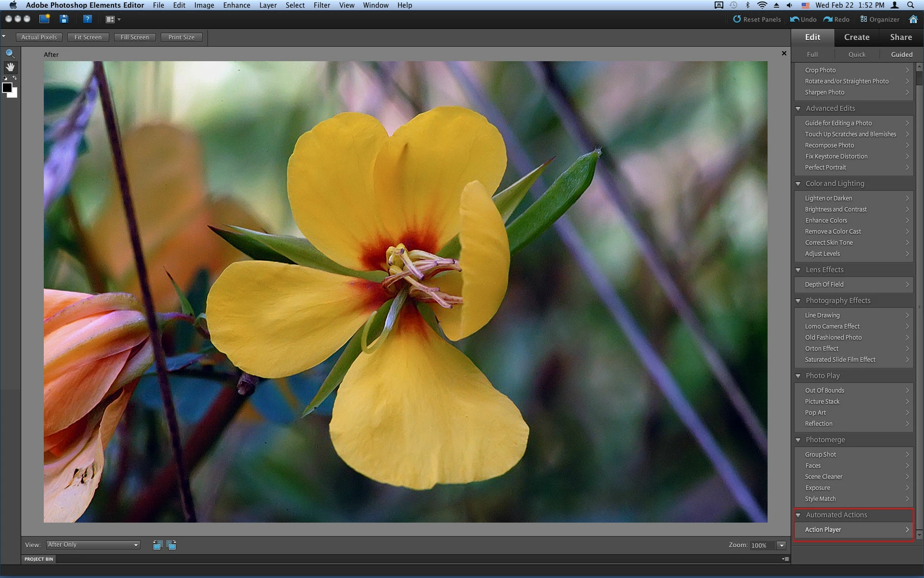Open the Enhance menu
Image resolution: width=924 pixels, height=578 pixels.
coord(236,5)
